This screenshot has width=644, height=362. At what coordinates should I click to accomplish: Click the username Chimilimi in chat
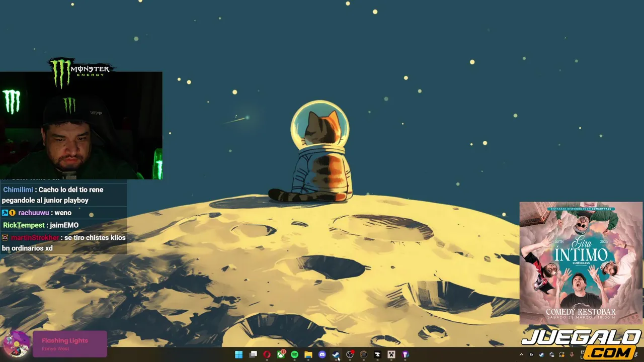(18, 190)
